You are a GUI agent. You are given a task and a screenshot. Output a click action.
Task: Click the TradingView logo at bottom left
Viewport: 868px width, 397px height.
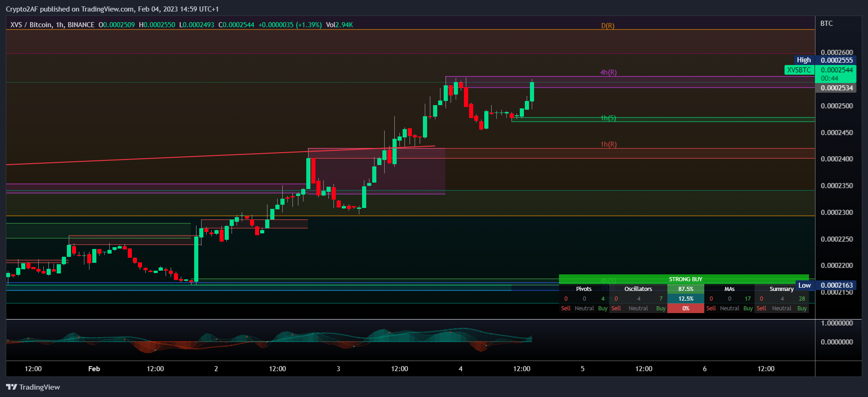pos(33,387)
